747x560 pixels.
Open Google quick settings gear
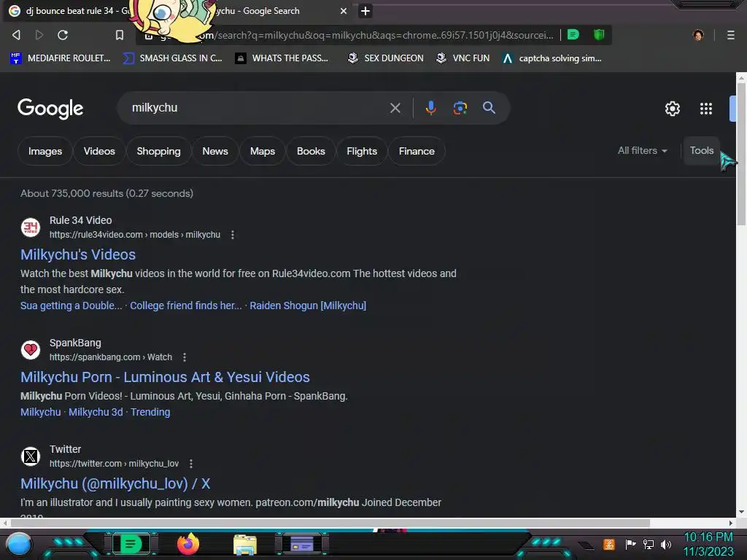point(672,109)
